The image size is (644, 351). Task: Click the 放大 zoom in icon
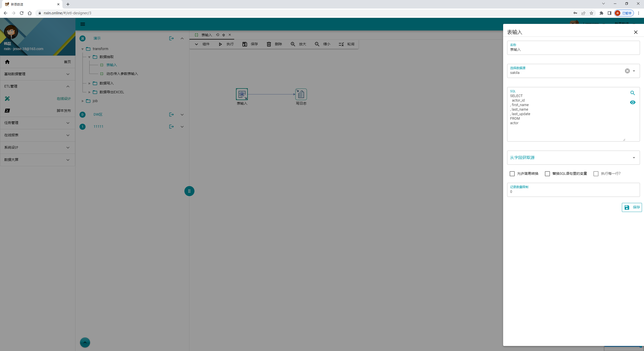(293, 44)
